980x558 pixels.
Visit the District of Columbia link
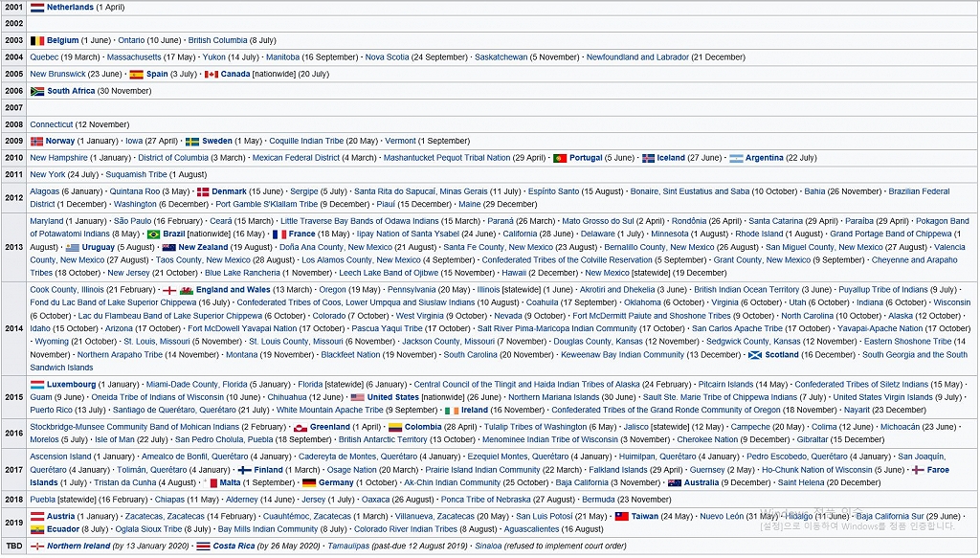coord(173,158)
